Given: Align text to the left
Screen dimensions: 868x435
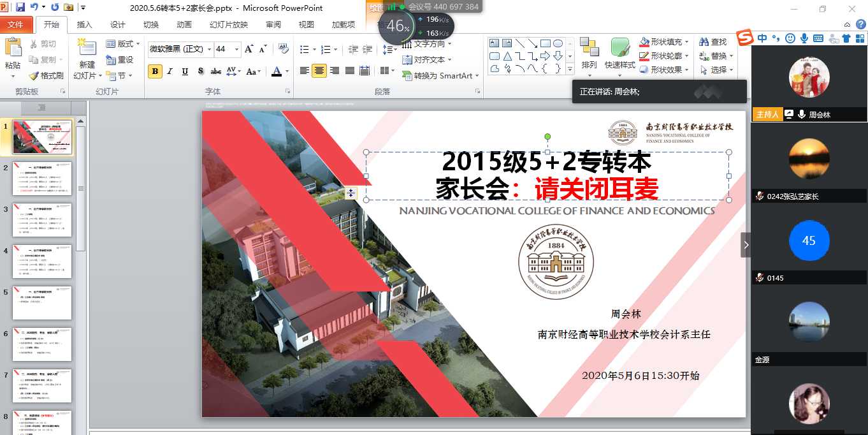Looking at the screenshot, I should 305,71.
